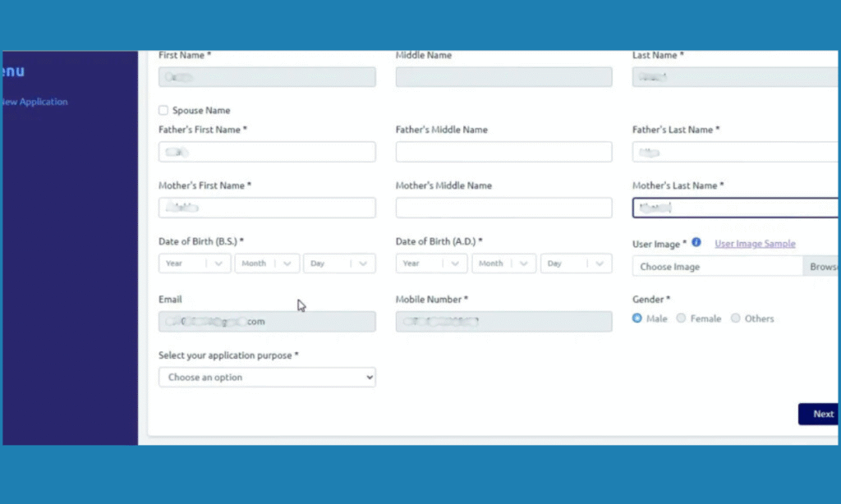841x504 pixels.
Task: Open the Year dropdown for Date of Birth (B.S.)
Action: tap(194, 263)
